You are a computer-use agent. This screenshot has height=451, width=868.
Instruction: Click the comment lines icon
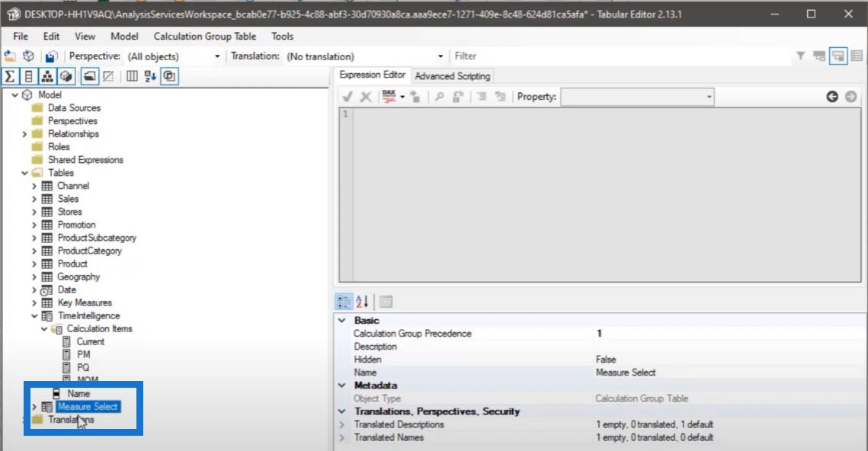point(482,97)
